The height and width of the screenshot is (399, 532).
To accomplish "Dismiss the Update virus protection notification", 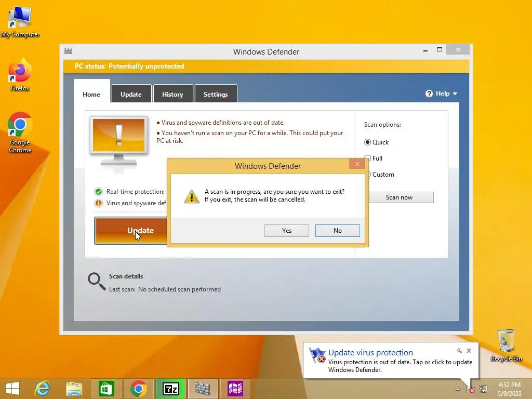I will tap(469, 351).
